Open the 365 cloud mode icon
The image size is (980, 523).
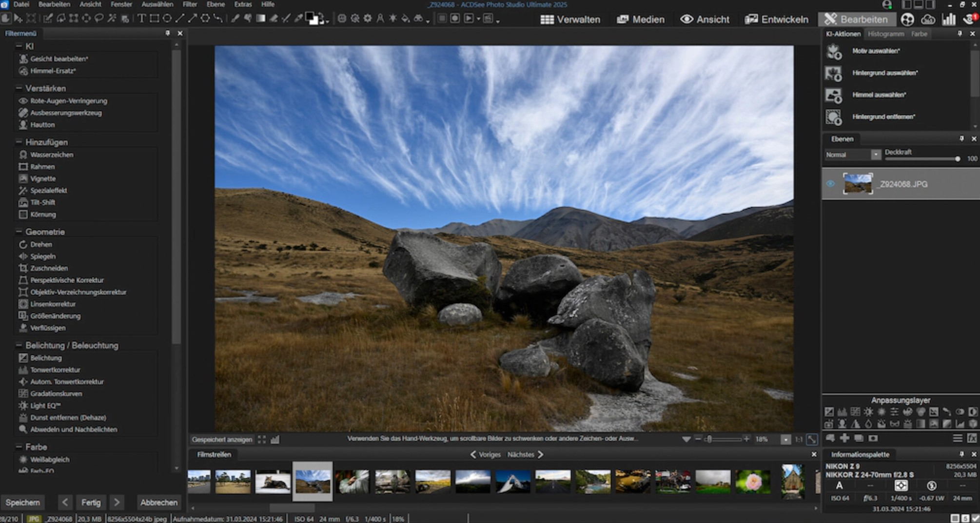tap(928, 19)
